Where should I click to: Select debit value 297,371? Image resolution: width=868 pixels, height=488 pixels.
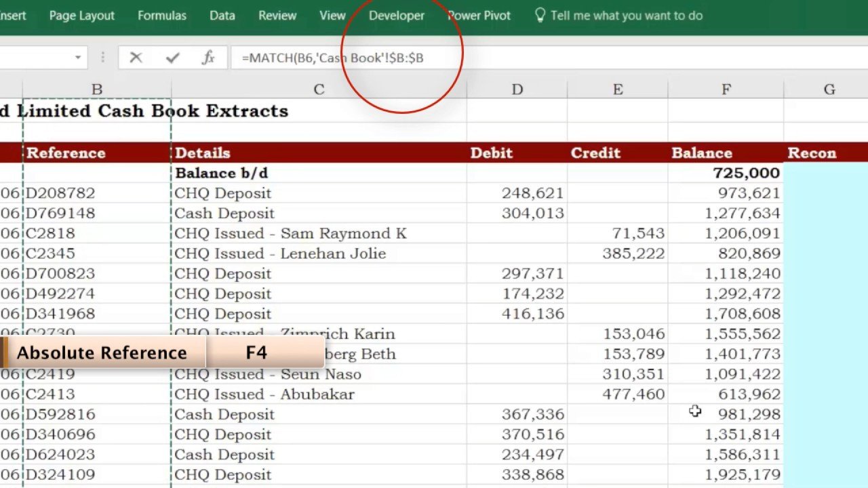click(517, 273)
